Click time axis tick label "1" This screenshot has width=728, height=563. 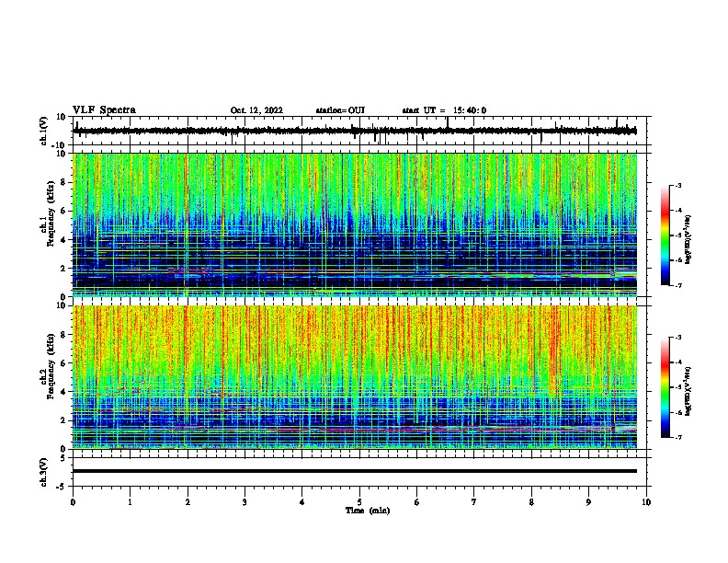130,502
